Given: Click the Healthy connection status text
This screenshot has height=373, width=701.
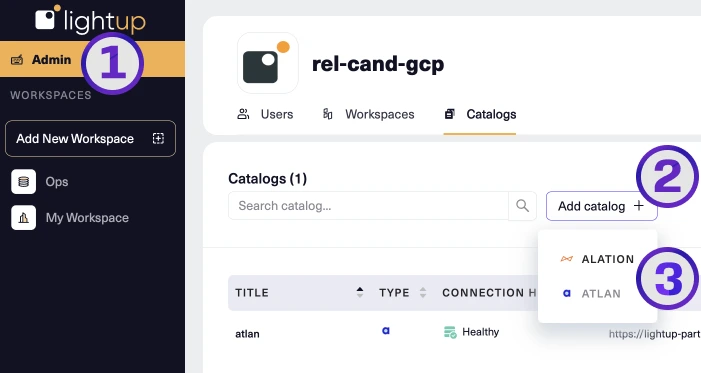Looking at the screenshot, I should click(481, 332).
